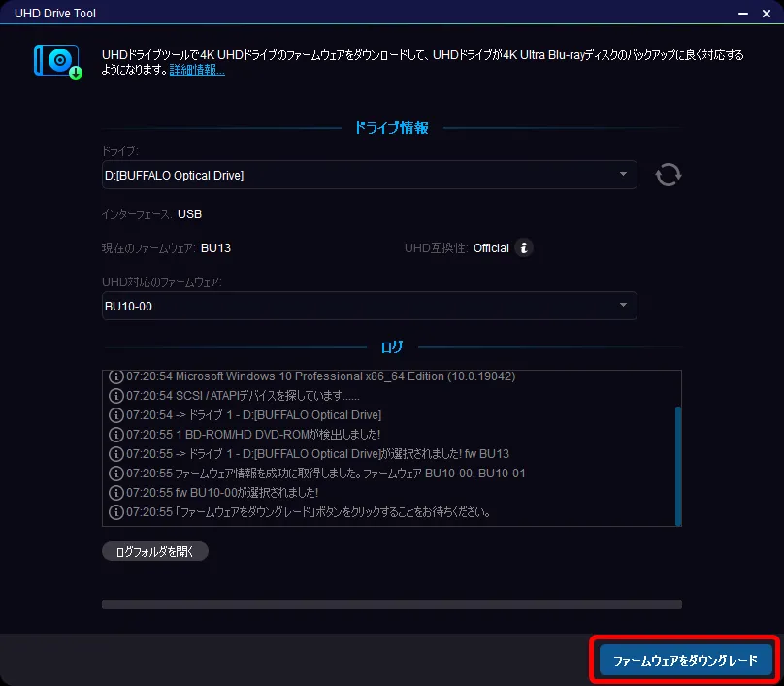Click the log panel scrollbar

[x=678, y=466]
